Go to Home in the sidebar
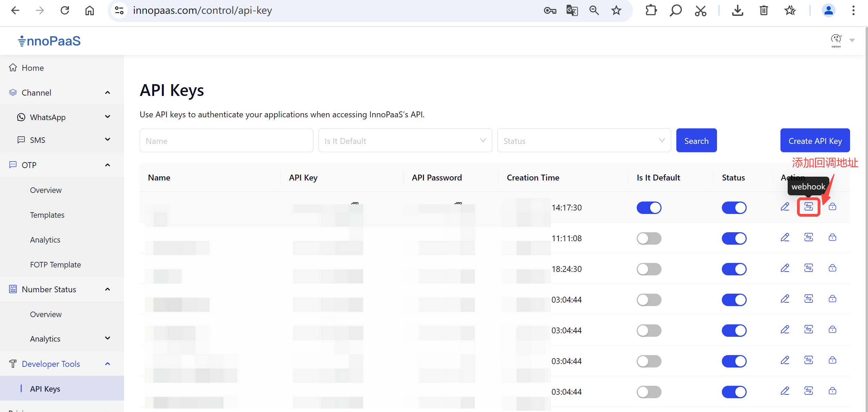The image size is (868, 412). pos(33,68)
